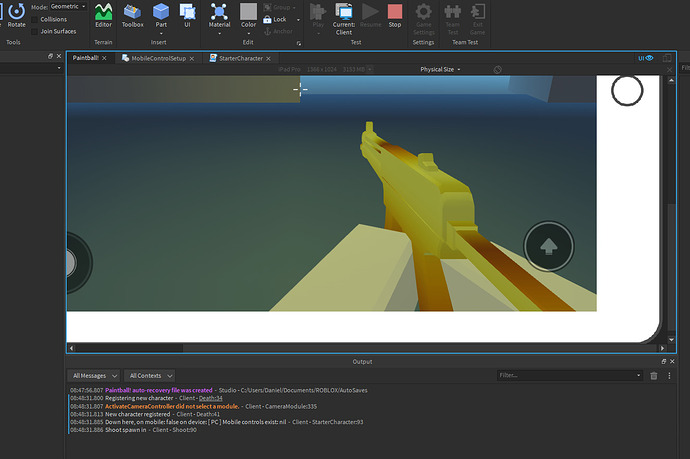Switch to the StarterCharacter script tab
The width and height of the screenshot is (690, 459).
tap(242, 58)
